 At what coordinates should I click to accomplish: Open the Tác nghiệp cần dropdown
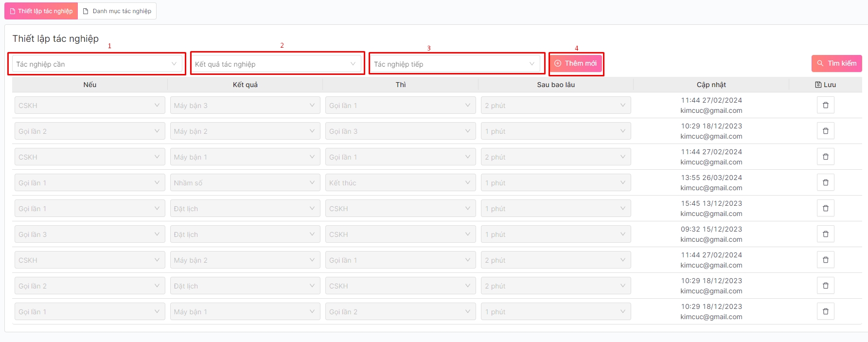click(x=97, y=64)
